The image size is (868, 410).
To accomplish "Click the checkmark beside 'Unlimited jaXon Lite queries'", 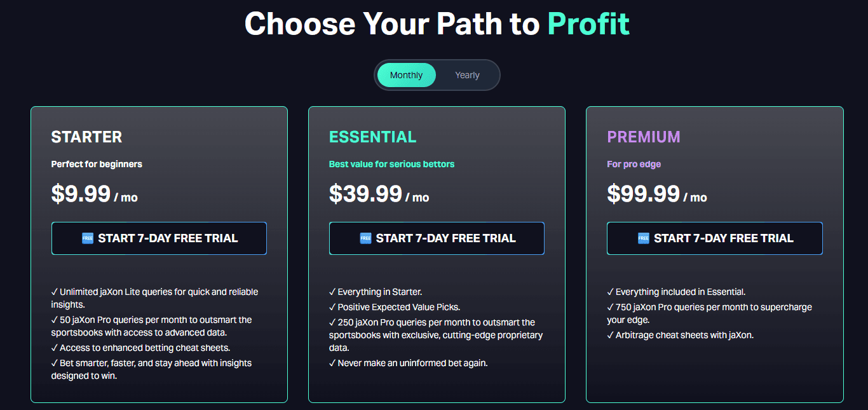I will (55, 291).
